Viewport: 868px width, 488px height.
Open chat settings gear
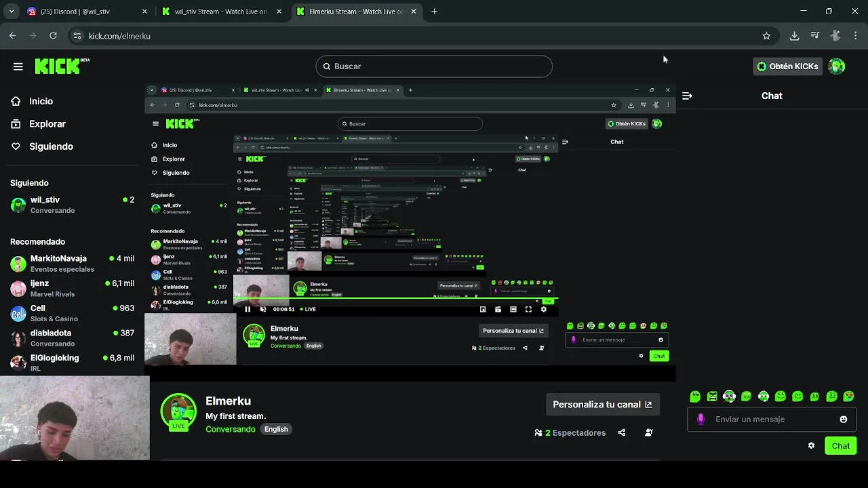tap(811, 445)
